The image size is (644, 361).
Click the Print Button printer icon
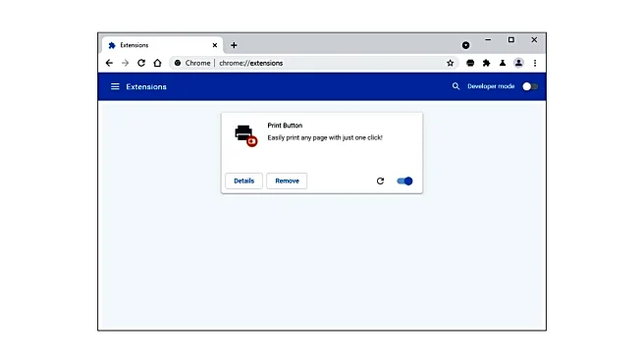pyautogui.click(x=245, y=135)
